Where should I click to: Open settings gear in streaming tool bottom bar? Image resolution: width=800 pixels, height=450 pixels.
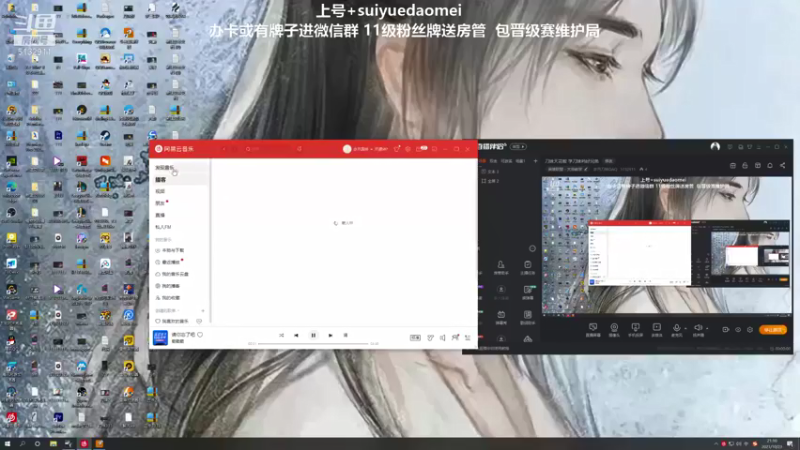coord(750,330)
